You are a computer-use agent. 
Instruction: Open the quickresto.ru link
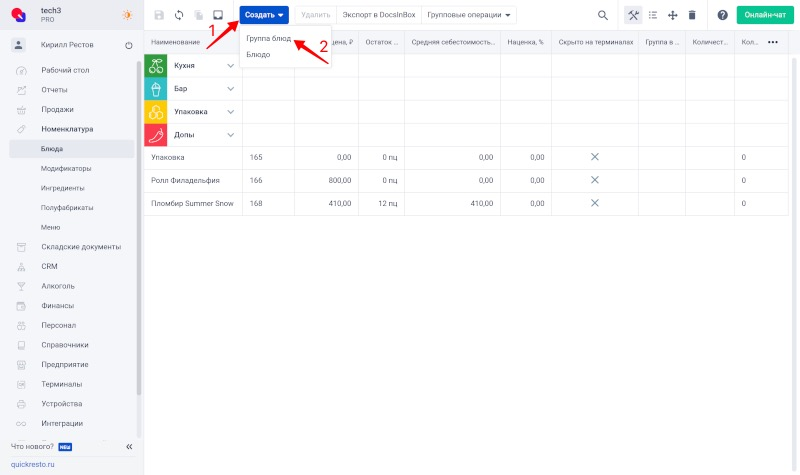click(x=33, y=464)
